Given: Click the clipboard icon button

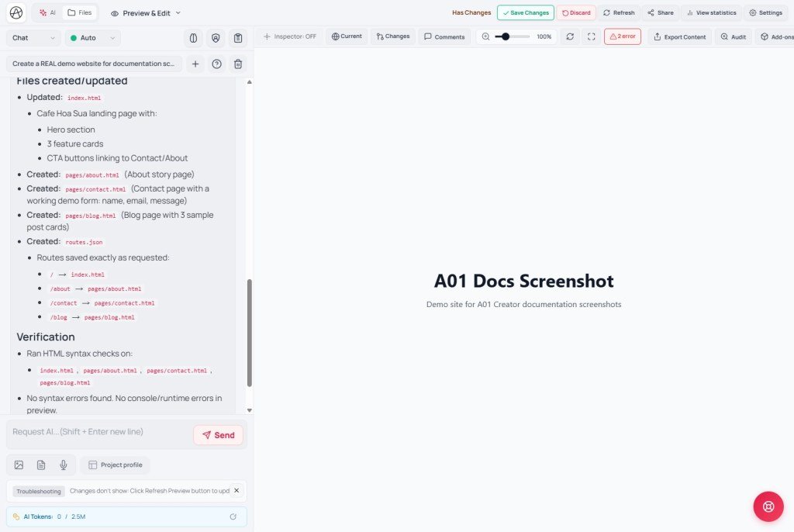Looking at the screenshot, I should pos(238,38).
